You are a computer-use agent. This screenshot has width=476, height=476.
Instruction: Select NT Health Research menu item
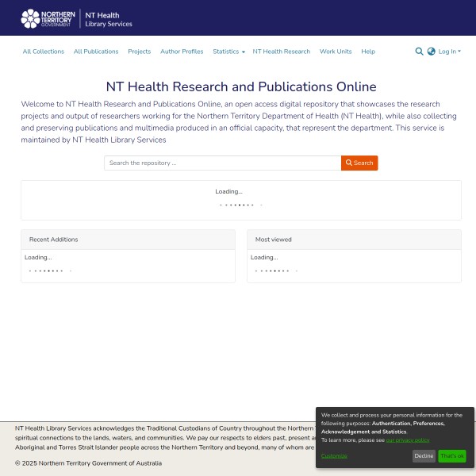coord(282,52)
